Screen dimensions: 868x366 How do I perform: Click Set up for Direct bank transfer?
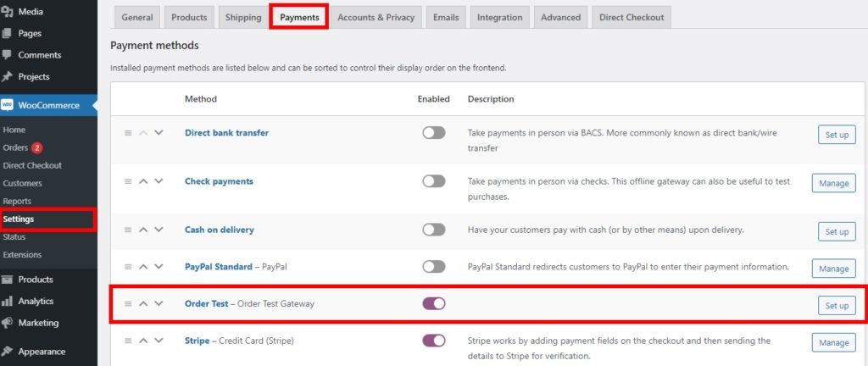pos(837,135)
